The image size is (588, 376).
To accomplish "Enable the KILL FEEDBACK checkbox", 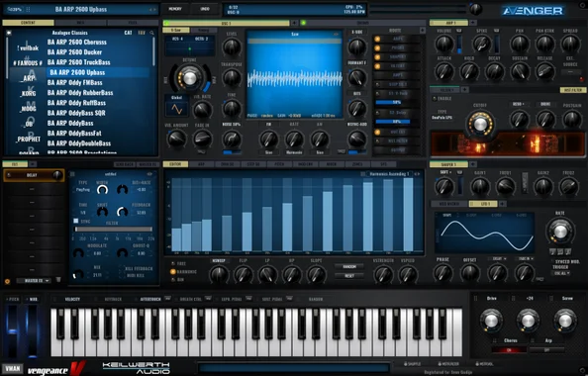I will point(122,269).
